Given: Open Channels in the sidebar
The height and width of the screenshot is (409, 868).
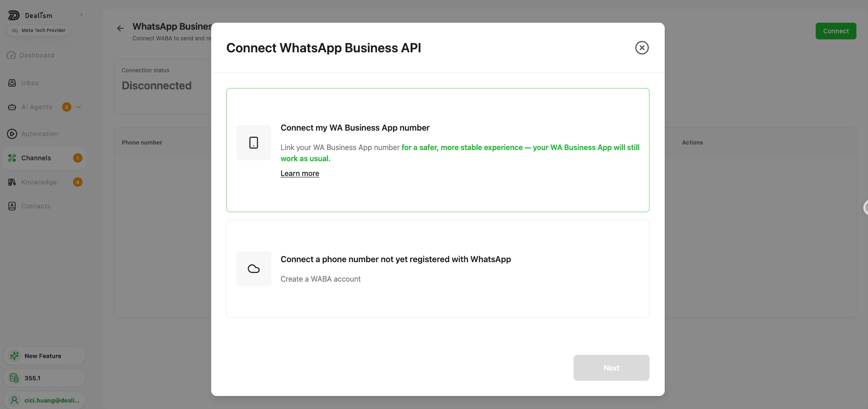Looking at the screenshot, I should coord(44,158).
